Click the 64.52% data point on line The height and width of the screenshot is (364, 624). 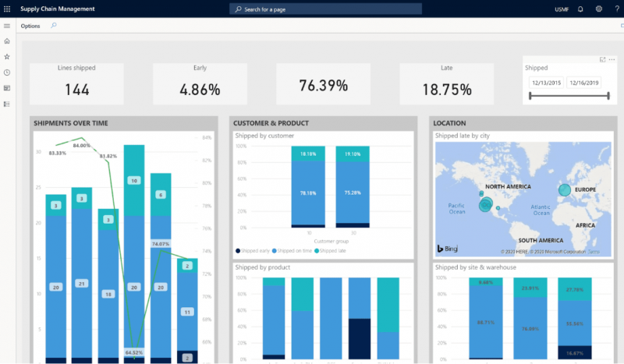[x=134, y=358]
